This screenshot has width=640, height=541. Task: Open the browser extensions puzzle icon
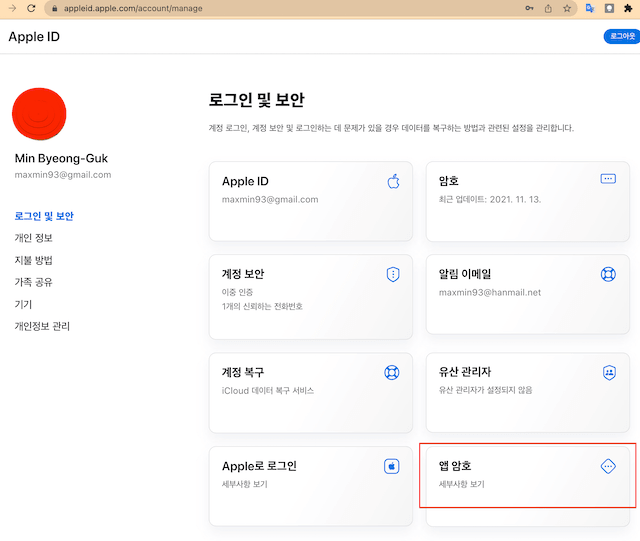[x=628, y=8]
